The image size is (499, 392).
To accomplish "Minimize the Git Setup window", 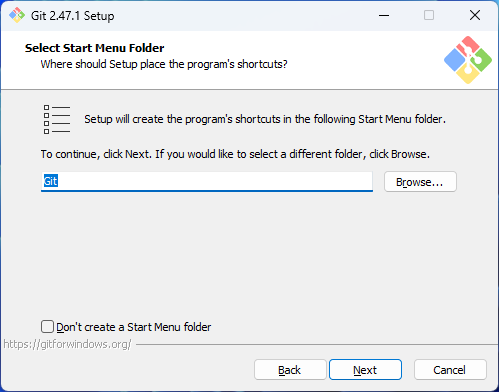I will point(384,15).
